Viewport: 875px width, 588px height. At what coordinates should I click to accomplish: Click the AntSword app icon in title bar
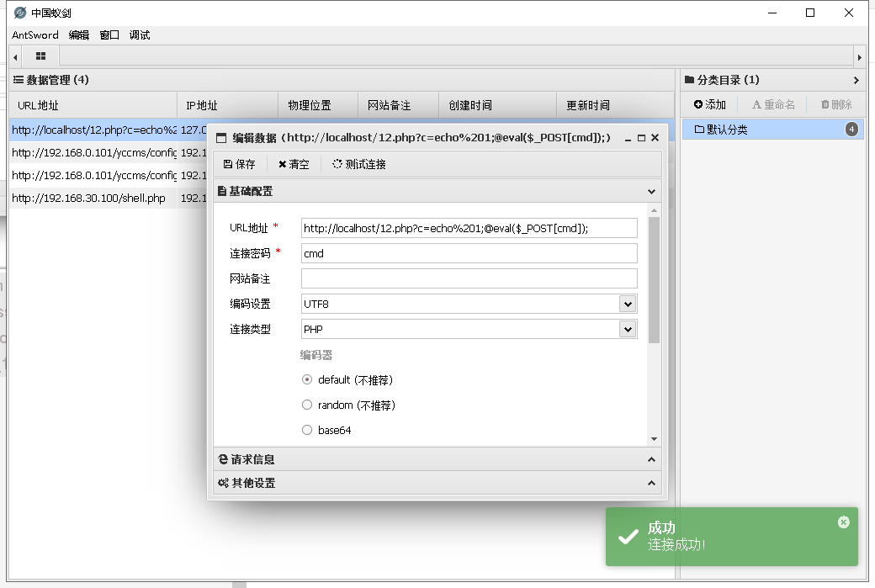[20, 13]
